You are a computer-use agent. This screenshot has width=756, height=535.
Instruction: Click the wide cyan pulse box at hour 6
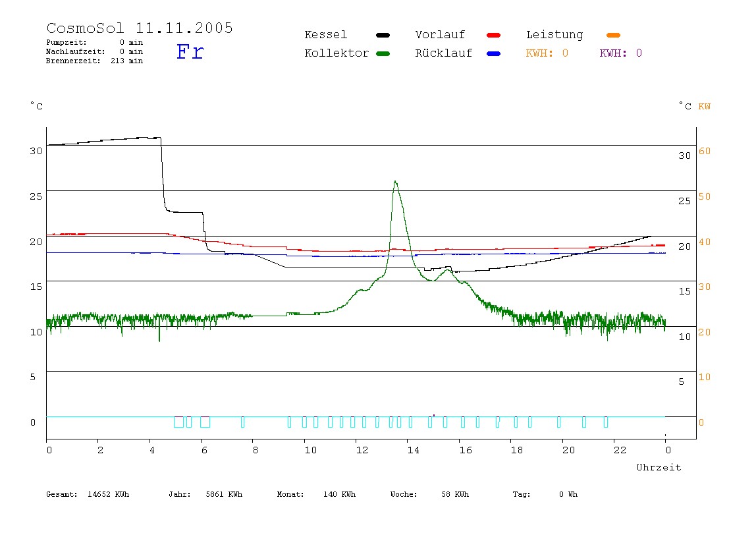pyautogui.click(x=205, y=422)
